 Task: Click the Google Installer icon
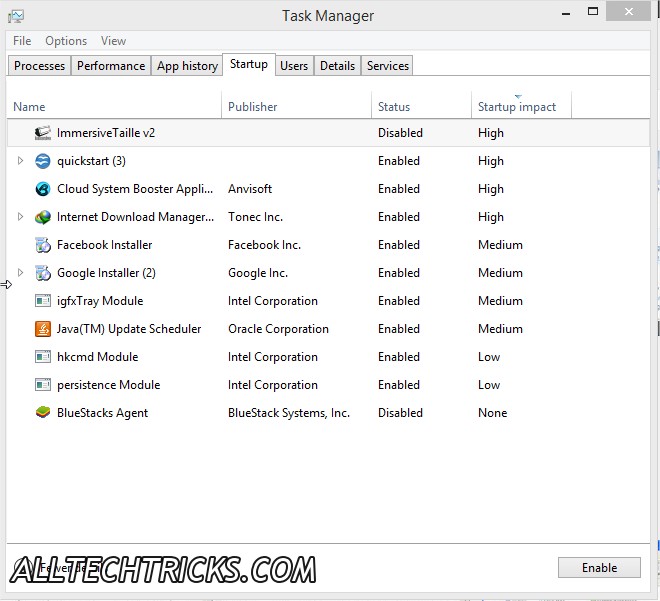tap(43, 273)
